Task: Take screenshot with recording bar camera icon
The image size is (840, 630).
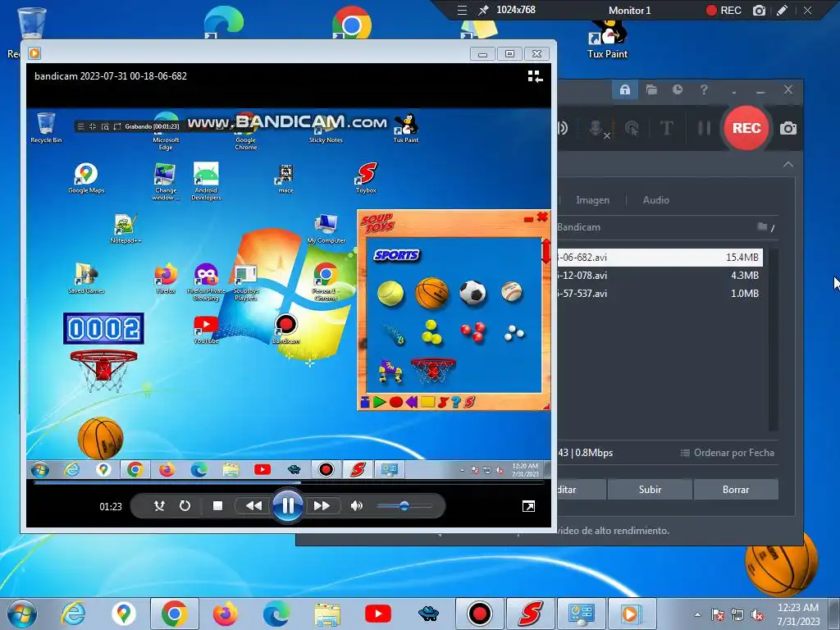Action: click(x=759, y=10)
